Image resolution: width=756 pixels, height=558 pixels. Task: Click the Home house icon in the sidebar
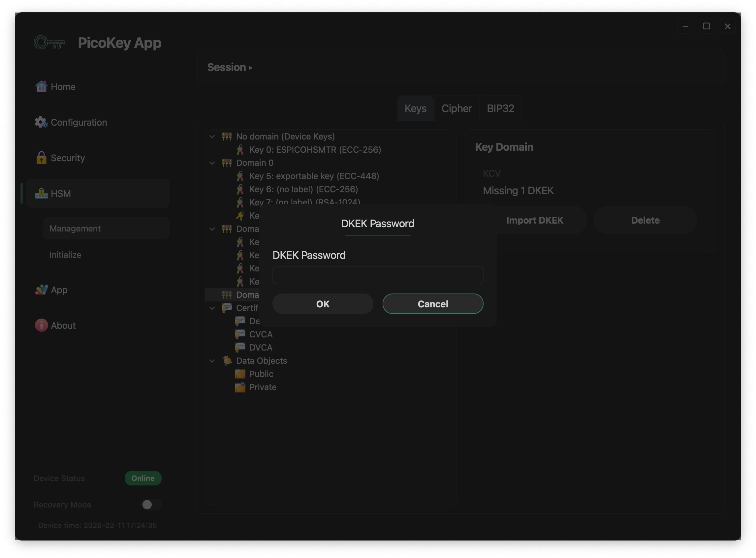coord(41,86)
